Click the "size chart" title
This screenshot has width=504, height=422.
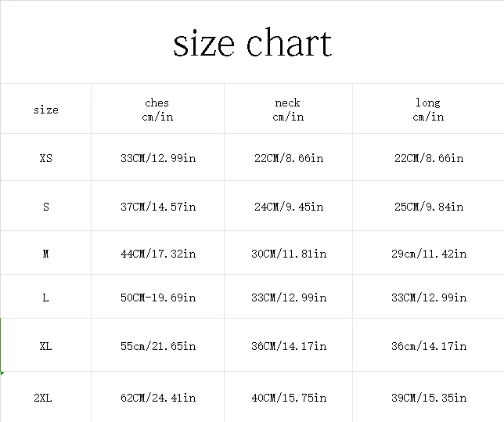point(252,44)
